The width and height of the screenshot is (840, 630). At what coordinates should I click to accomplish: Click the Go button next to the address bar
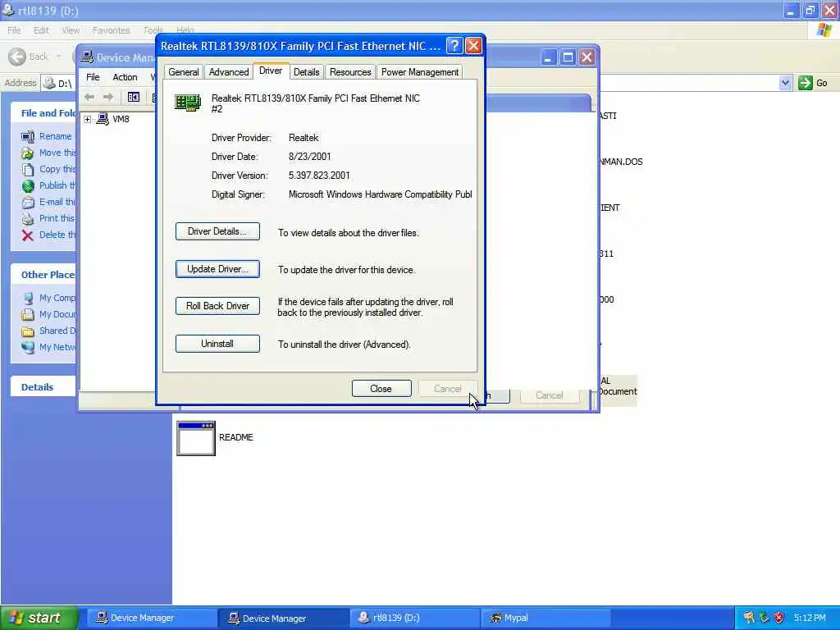pyautogui.click(x=813, y=83)
